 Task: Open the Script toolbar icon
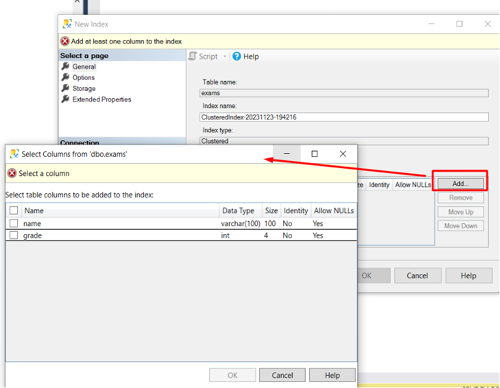click(x=192, y=56)
